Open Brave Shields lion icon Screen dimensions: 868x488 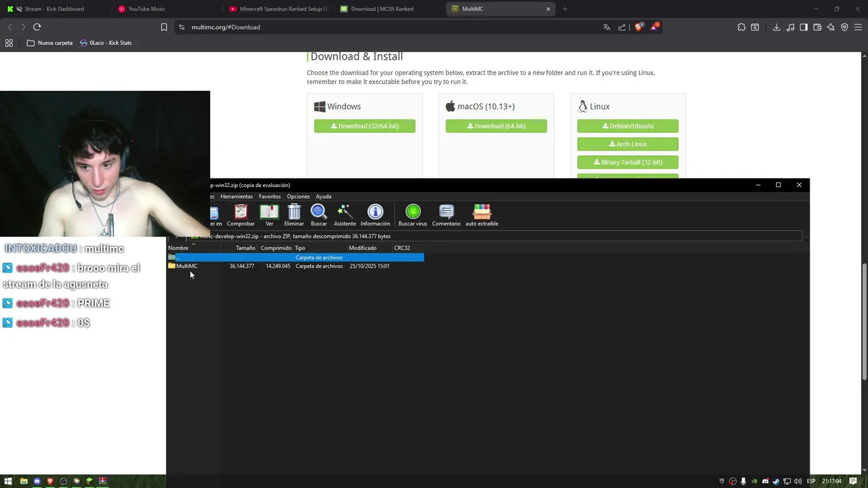(639, 27)
